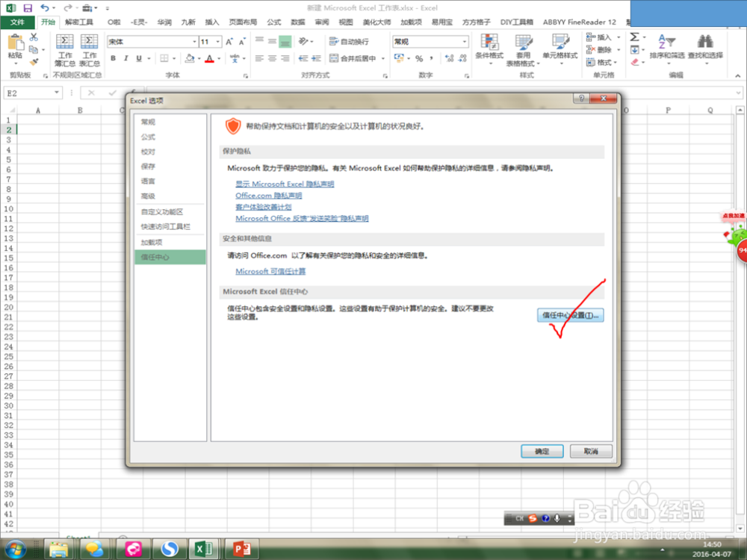Click the increase font size icon
The image size is (747, 560).
(229, 42)
